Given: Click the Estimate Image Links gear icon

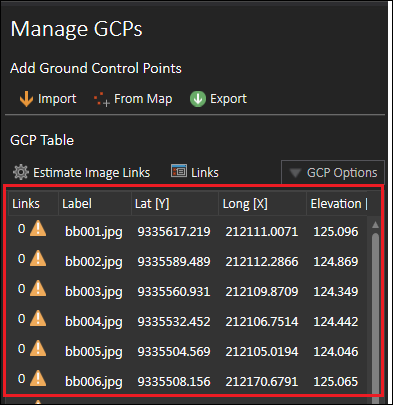Looking at the screenshot, I should (x=21, y=172).
